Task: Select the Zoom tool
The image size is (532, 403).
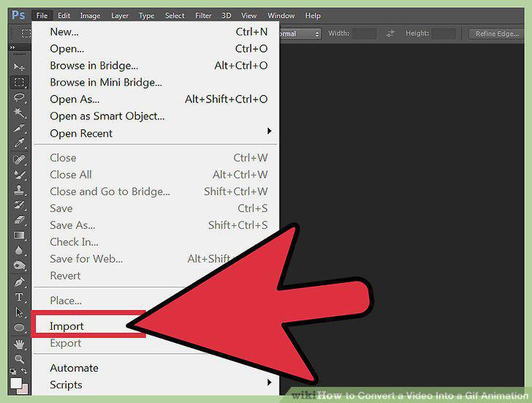Action: tap(19, 358)
